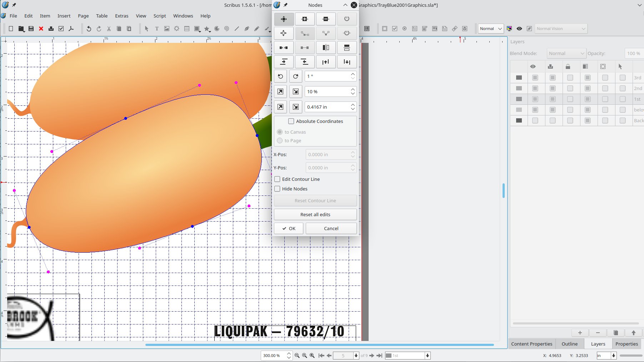The image size is (644, 362).
Task: Select the Move Control Points tool
Action: click(x=284, y=33)
